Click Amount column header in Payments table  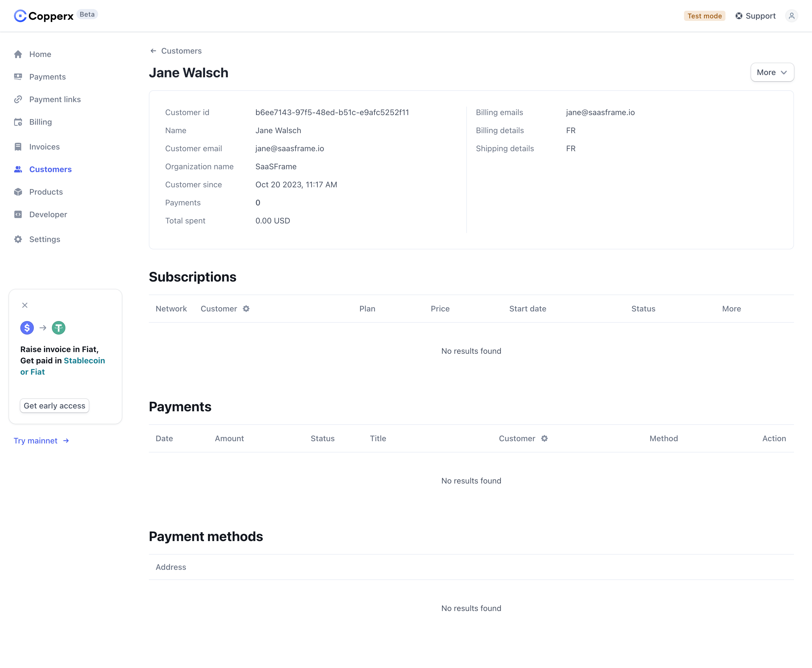229,438
